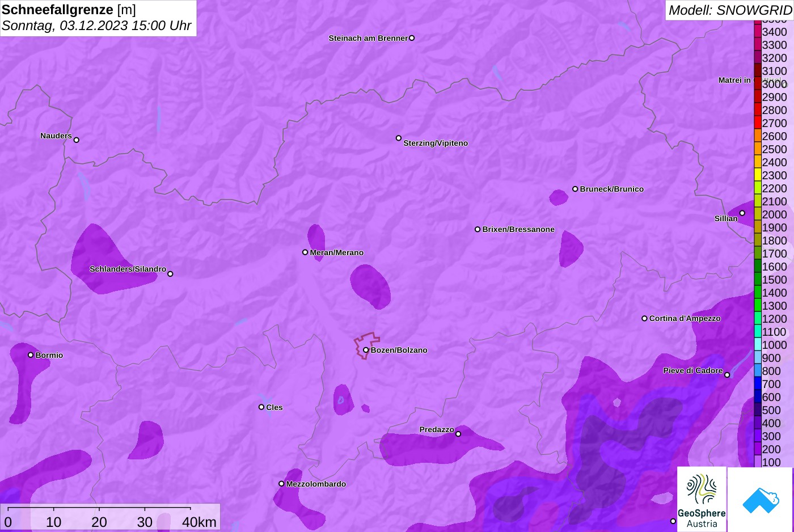The image size is (794, 532).
Task: Select the Bozen/Bolzano city marker dot
Action: pos(366,350)
